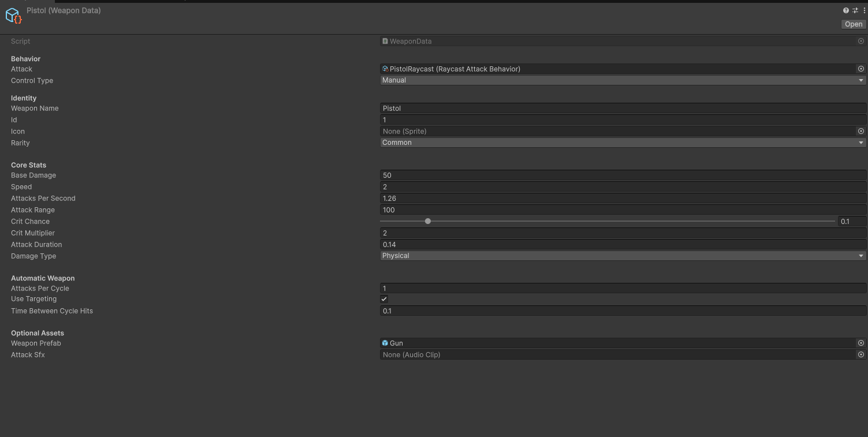
Task: Click the Identity section header
Action: [24, 98]
